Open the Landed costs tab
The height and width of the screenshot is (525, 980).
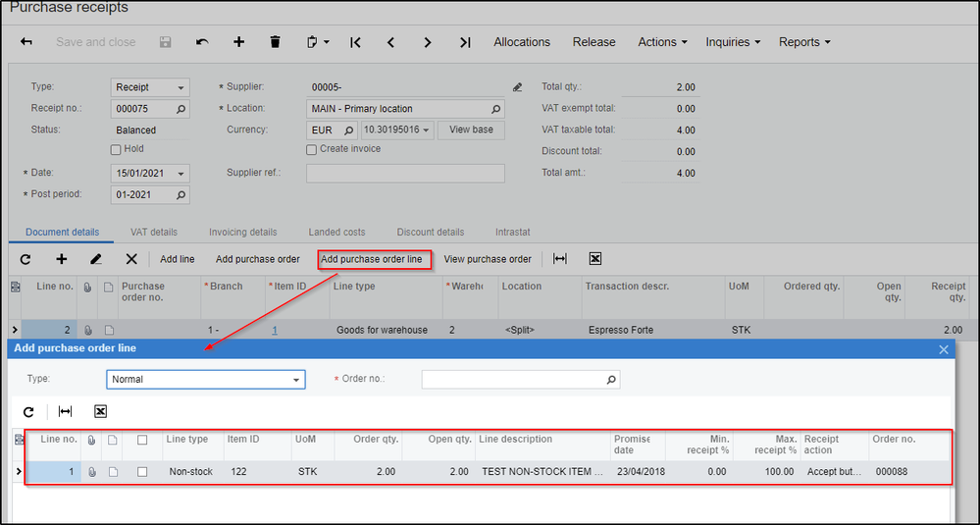click(336, 233)
